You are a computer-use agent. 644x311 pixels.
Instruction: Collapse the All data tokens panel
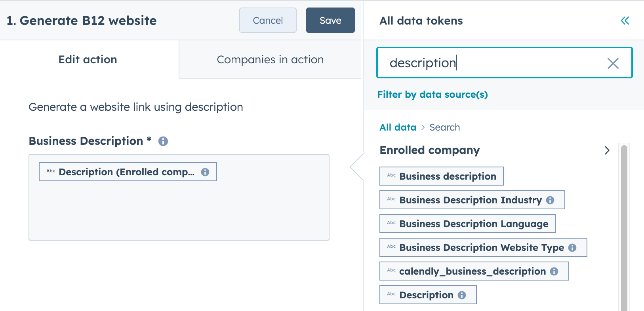pos(625,21)
